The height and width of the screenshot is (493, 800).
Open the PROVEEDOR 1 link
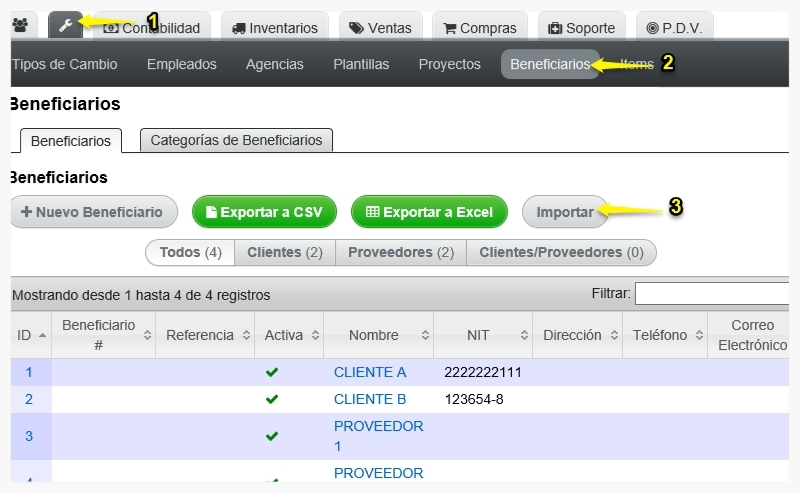pos(379,436)
